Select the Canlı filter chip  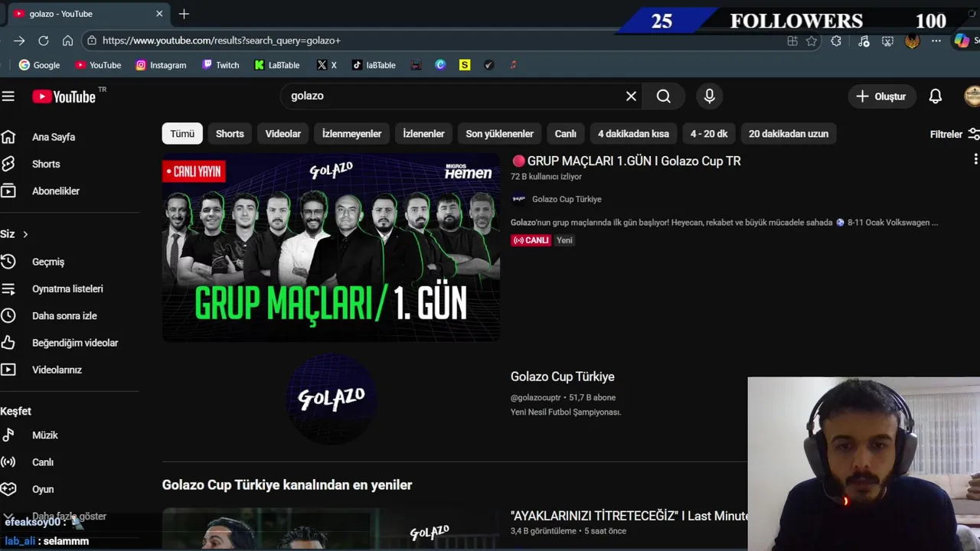566,134
